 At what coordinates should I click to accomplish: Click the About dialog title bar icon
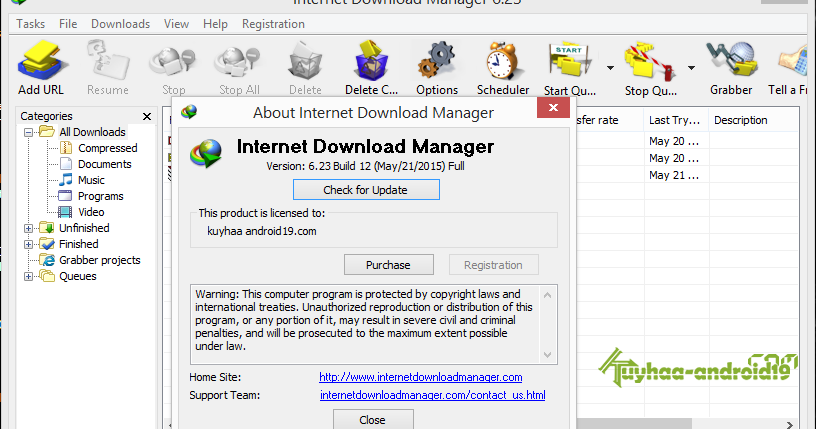pos(189,112)
